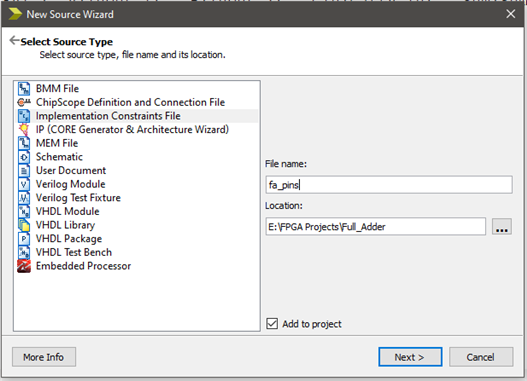
Task: Click the User Document icon
Action: (24, 171)
